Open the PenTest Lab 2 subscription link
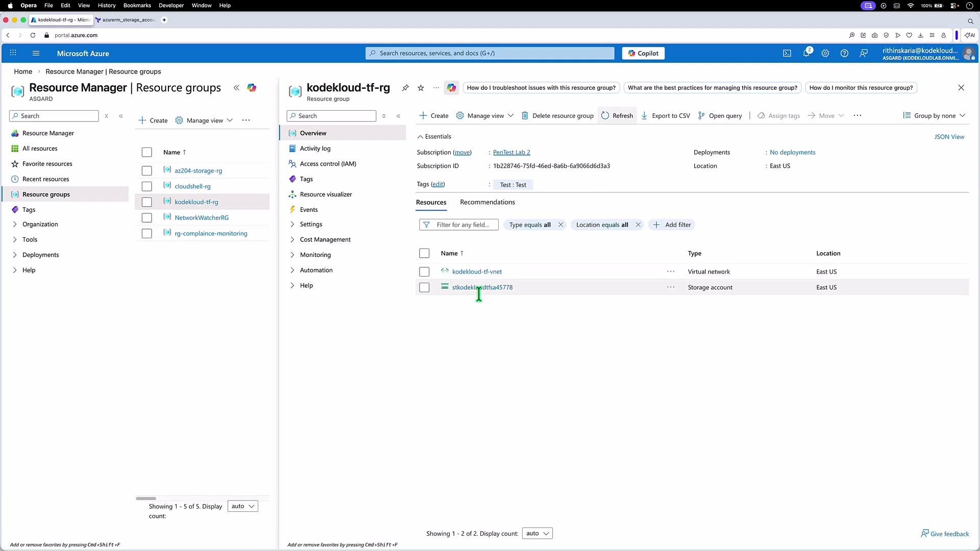The width and height of the screenshot is (980, 551). (x=511, y=153)
